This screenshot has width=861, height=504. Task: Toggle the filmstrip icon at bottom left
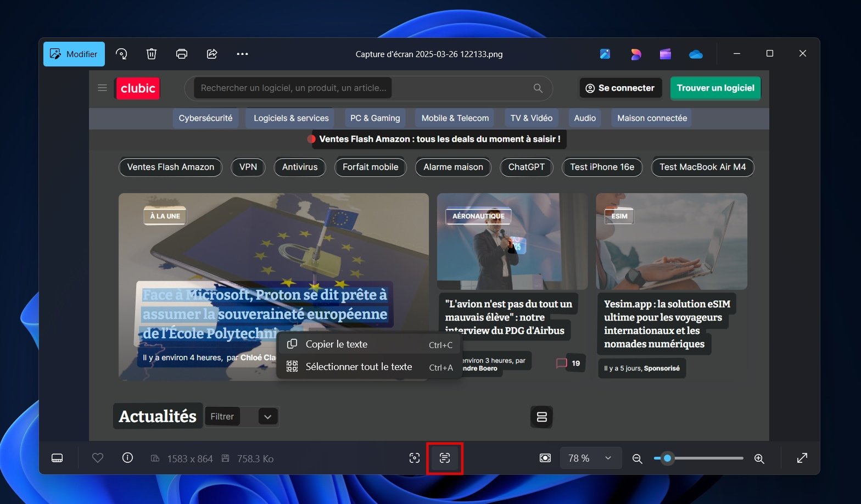(57, 458)
